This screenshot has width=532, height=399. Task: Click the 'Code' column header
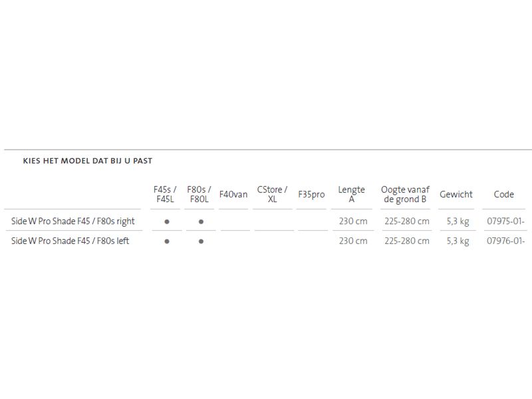point(504,194)
